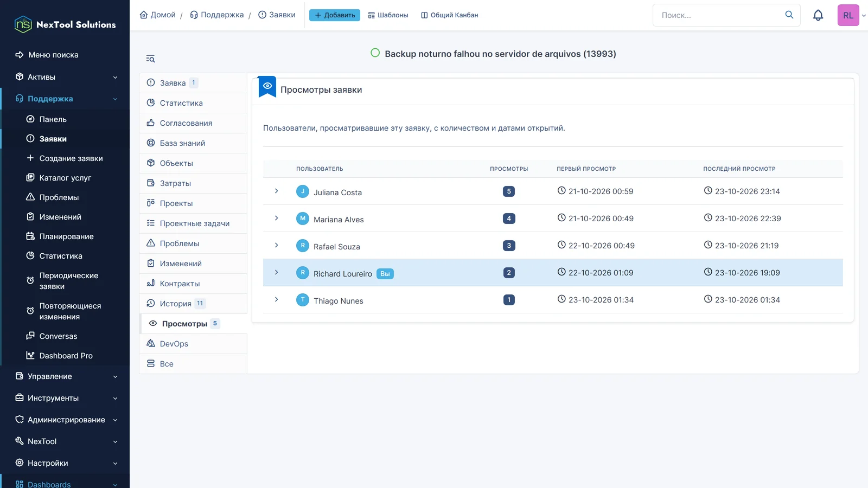Click the Добавить button
Image resolution: width=868 pixels, height=488 pixels.
335,15
